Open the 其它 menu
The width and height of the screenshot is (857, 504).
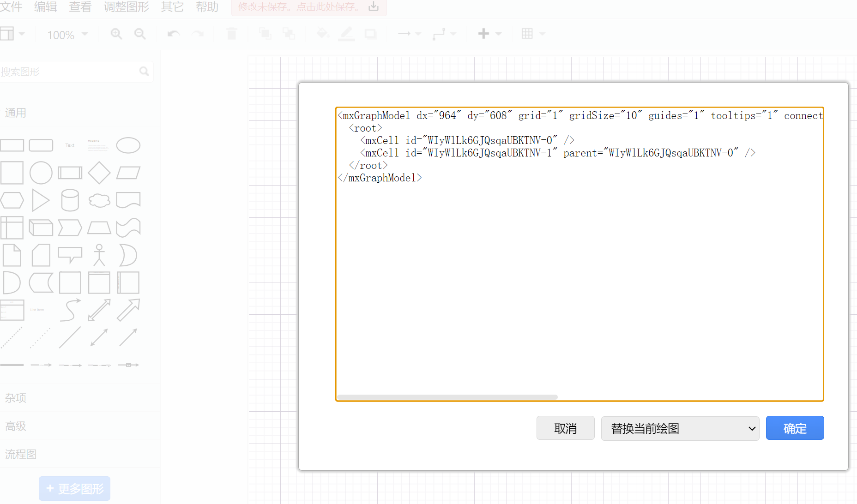tap(172, 7)
